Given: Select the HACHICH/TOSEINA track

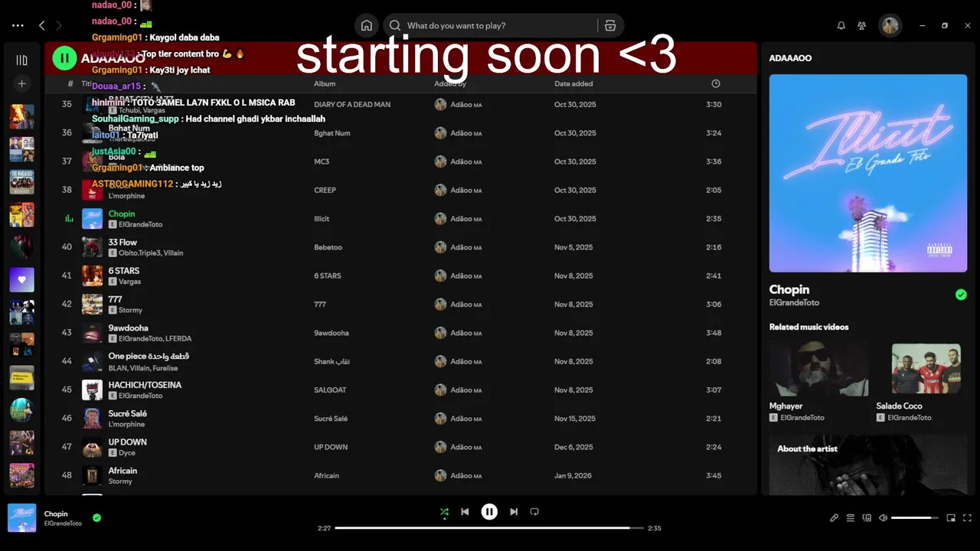Looking at the screenshot, I should pyautogui.click(x=145, y=385).
